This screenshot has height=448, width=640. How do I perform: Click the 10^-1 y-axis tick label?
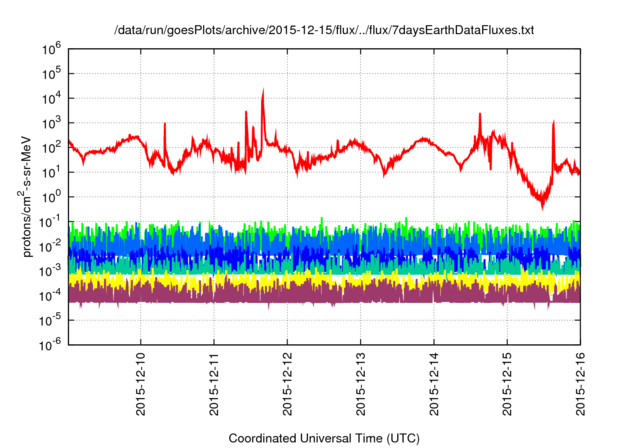coord(51,222)
